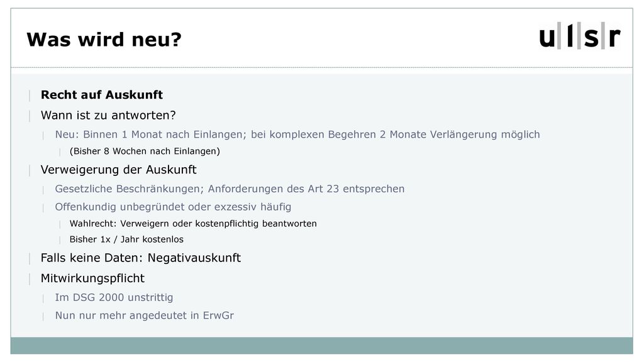This screenshot has width=644, height=362.
Task: Click the line starting 'Neu: Binnen 1 Monat'
Action: (x=297, y=134)
